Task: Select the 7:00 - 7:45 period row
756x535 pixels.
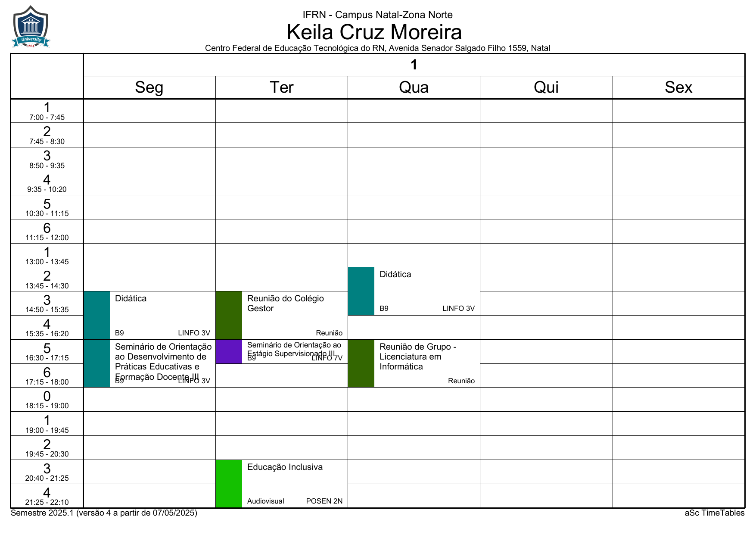Action: [x=47, y=111]
